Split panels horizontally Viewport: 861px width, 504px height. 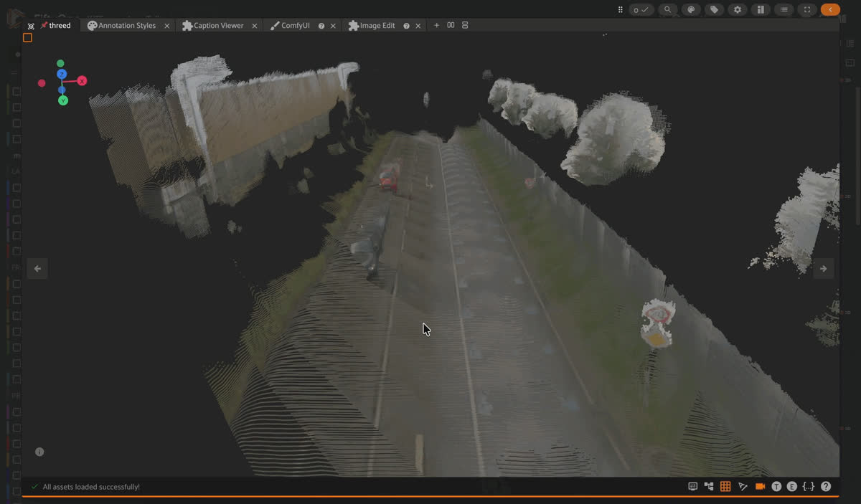click(451, 25)
